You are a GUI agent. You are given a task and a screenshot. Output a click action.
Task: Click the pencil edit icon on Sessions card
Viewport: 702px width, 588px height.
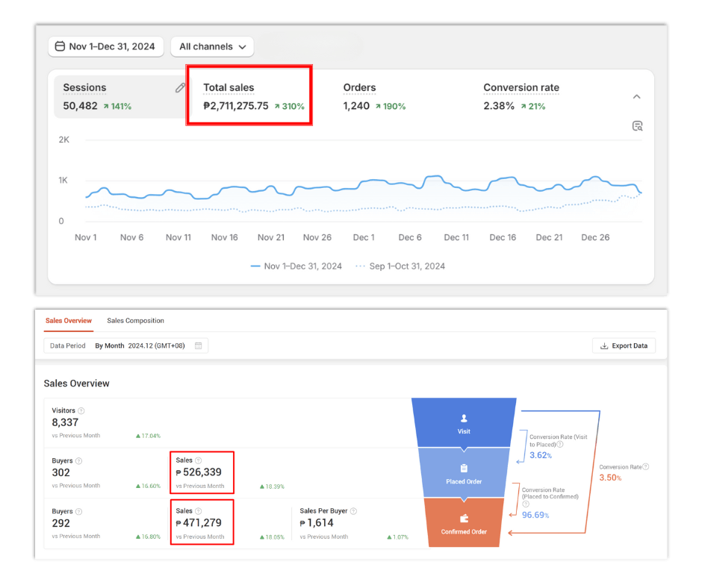[x=180, y=88]
